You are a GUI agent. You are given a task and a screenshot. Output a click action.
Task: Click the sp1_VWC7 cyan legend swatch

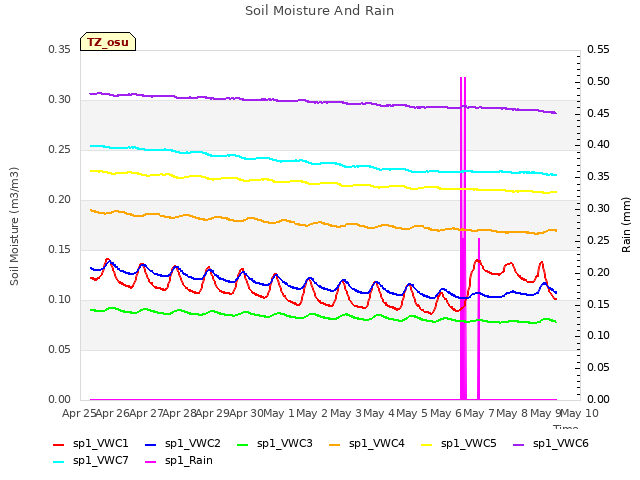click(x=58, y=462)
